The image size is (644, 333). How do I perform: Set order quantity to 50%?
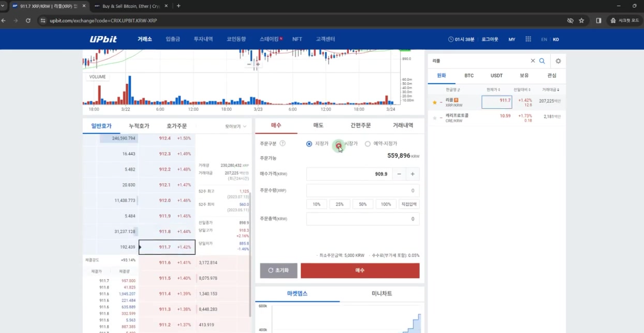pos(363,204)
